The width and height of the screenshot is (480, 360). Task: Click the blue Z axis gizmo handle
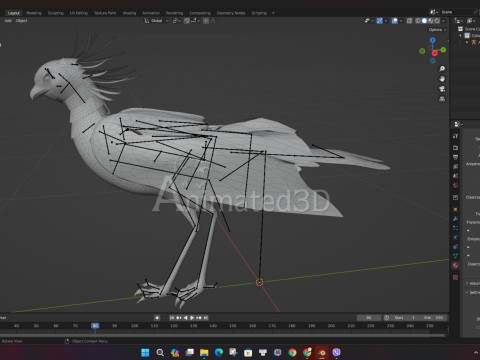[x=432, y=40]
